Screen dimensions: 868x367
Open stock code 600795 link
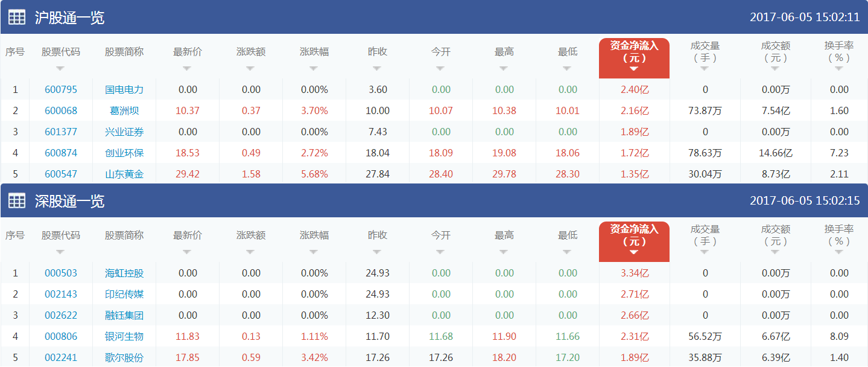pos(61,89)
